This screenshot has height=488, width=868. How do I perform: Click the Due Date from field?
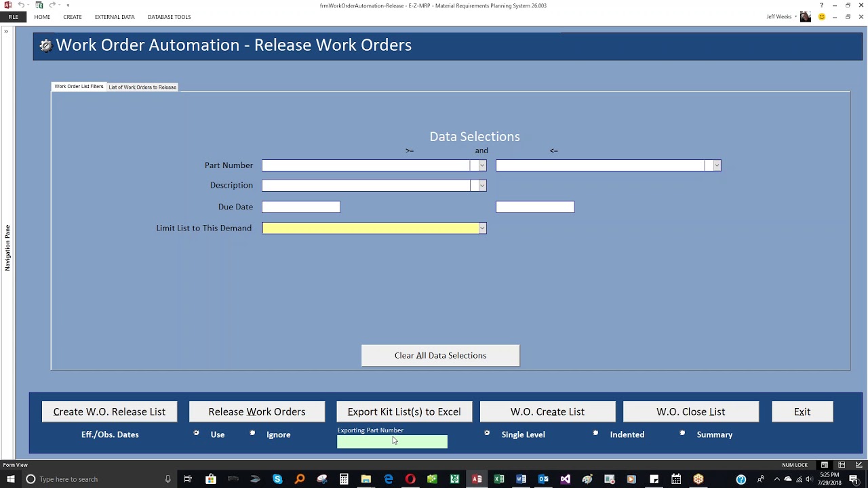click(301, 207)
